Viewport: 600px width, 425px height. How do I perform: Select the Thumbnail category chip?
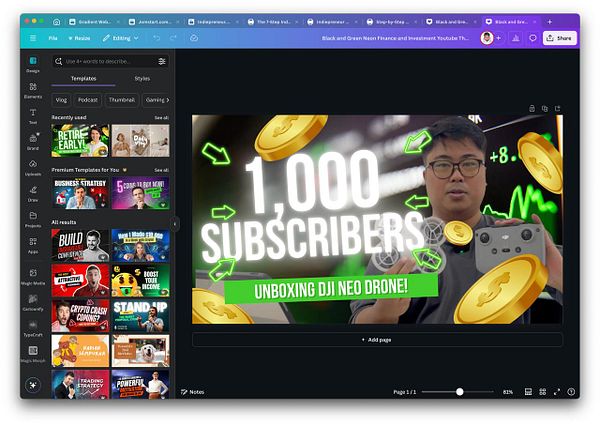(122, 100)
